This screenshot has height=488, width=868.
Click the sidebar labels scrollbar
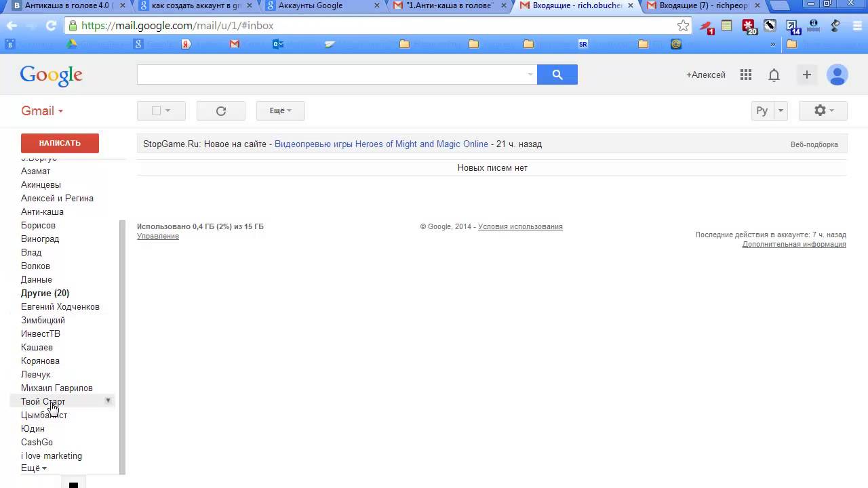(123, 346)
